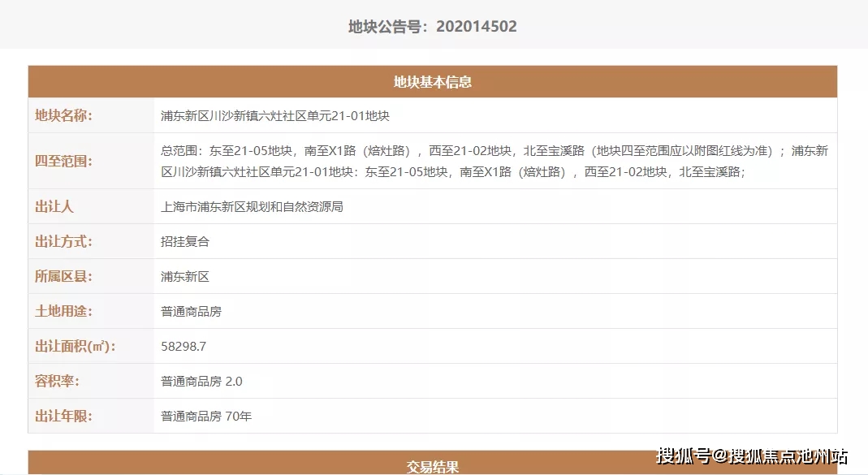Select the 普通商品房 2.0 ratio value
Image resolution: width=868 pixels, height=475 pixels.
coord(201,382)
